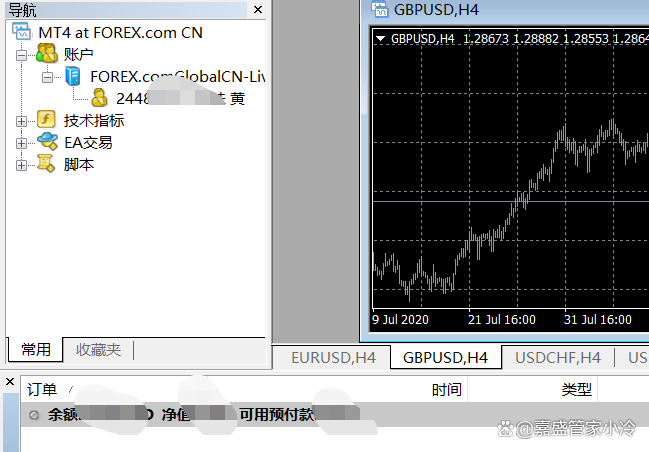
Task: Switch to the 收藏夹 navigator tab
Action: click(99, 350)
